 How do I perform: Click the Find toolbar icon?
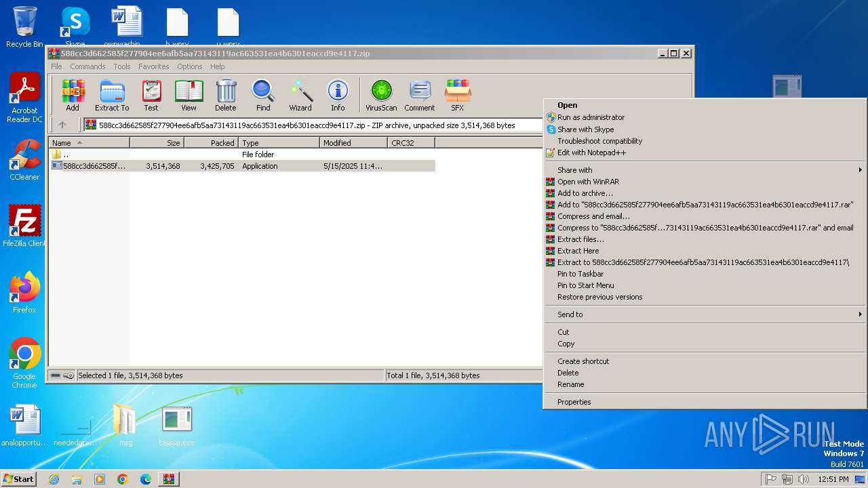click(x=263, y=96)
